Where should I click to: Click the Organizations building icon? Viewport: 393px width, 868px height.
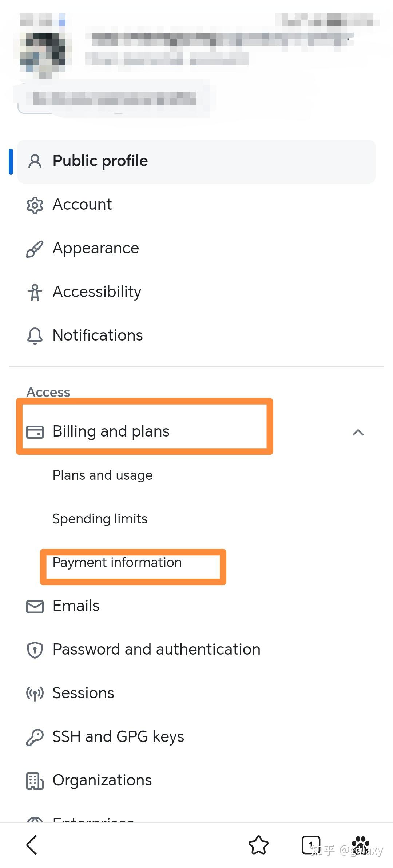(x=35, y=781)
